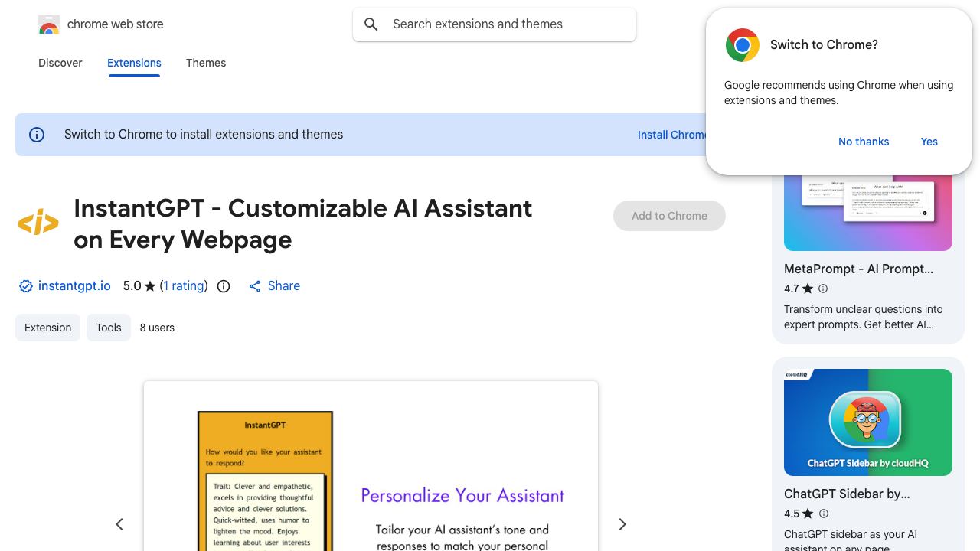Click the ChatGPT Sidebar rating info icon
The width and height of the screenshot is (980, 551).
pyautogui.click(x=823, y=514)
